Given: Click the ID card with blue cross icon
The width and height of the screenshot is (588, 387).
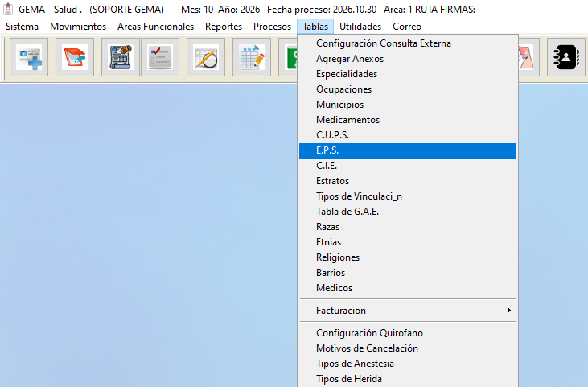Looking at the screenshot, I should pyautogui.click(x=29, y=57).
